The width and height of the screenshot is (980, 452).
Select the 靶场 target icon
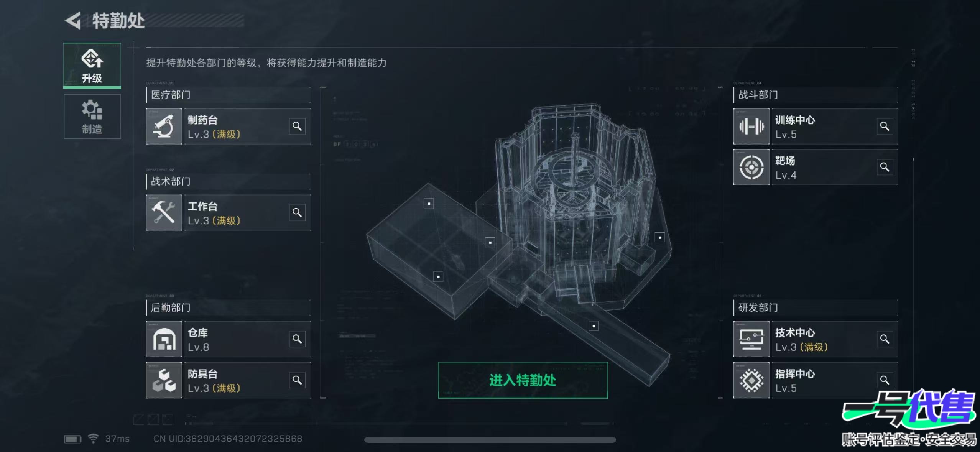click(751, 167)
